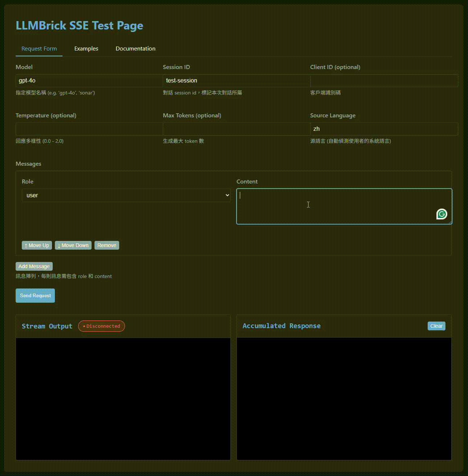Click inside the Content textarea

pos(344,206)
